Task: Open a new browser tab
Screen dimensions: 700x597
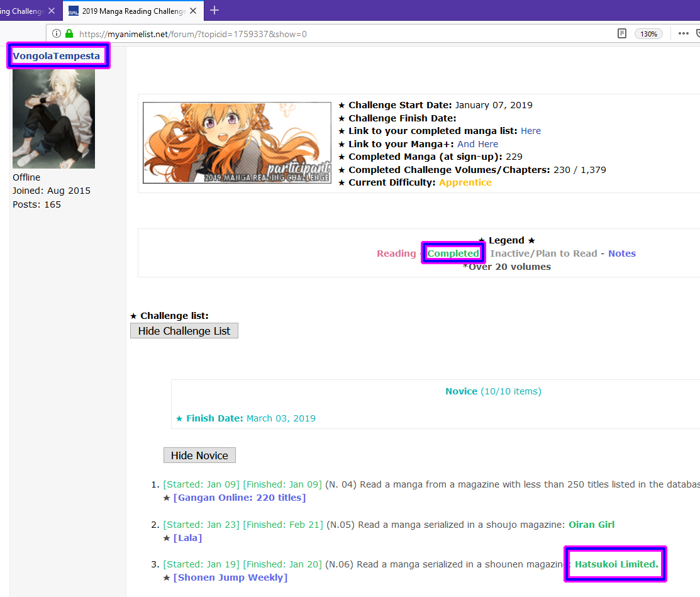Action: coord(214,10)
